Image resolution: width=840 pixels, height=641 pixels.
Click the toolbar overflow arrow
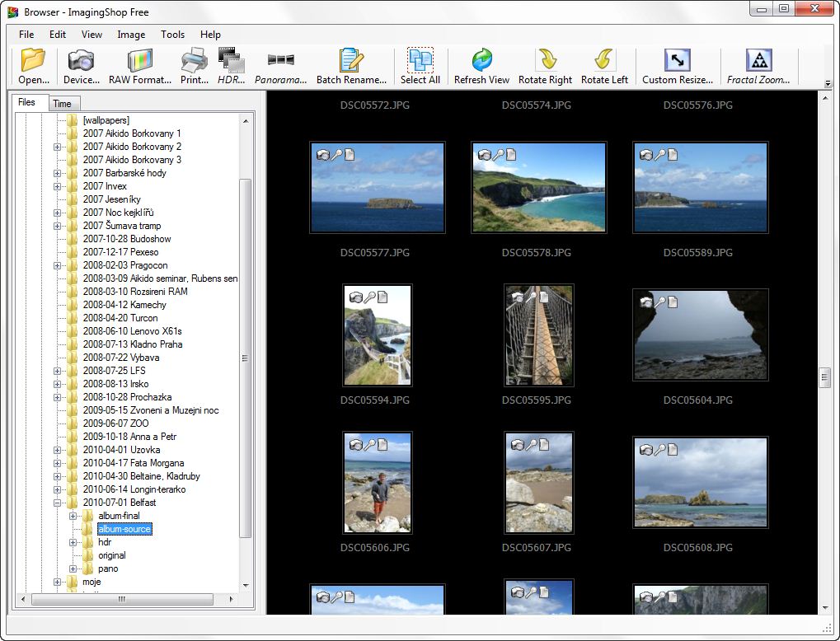(828, 83)
